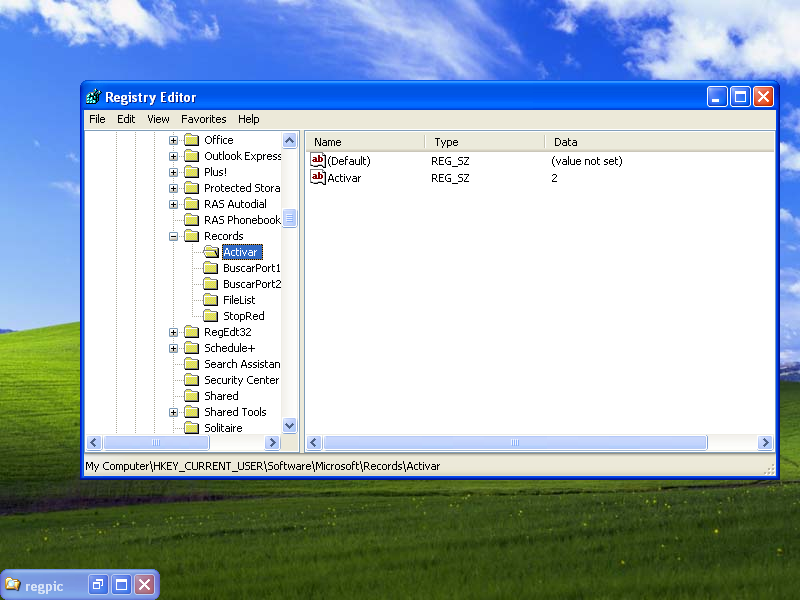
Task: Select the (Default) value name
Action: tap(349, 161)
